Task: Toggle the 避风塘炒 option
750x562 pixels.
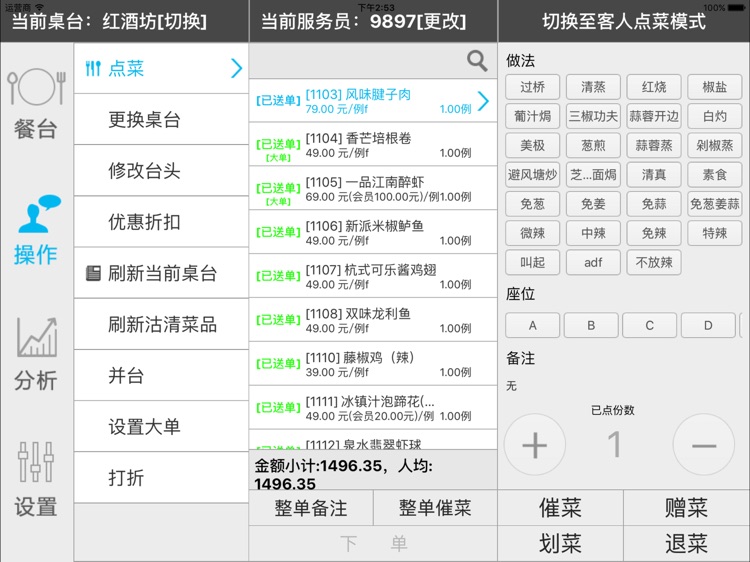Action: [x=532, y=175]
